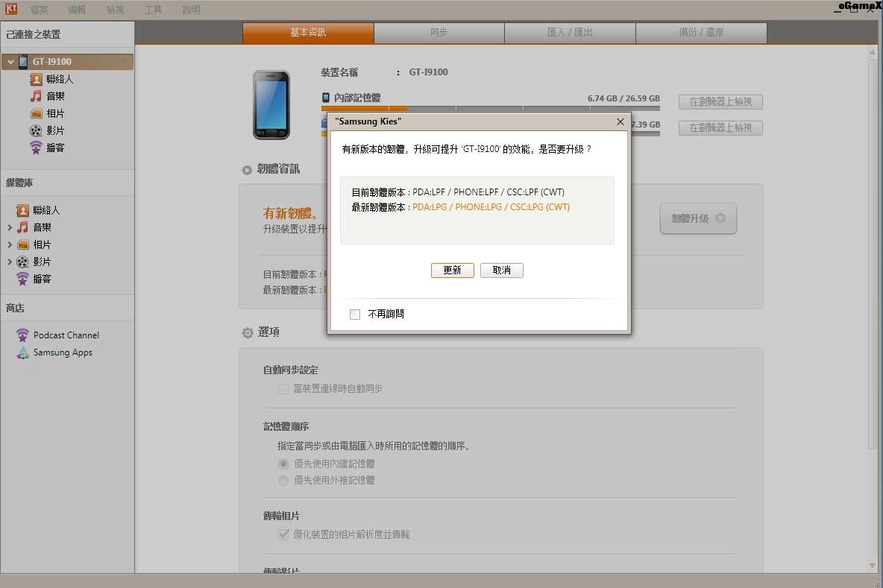Image resolution: width=883 pixels, height=588 pixels.
Task: Click the Kies logo icon in the menu bar
Action: click(x=10, y=9)
